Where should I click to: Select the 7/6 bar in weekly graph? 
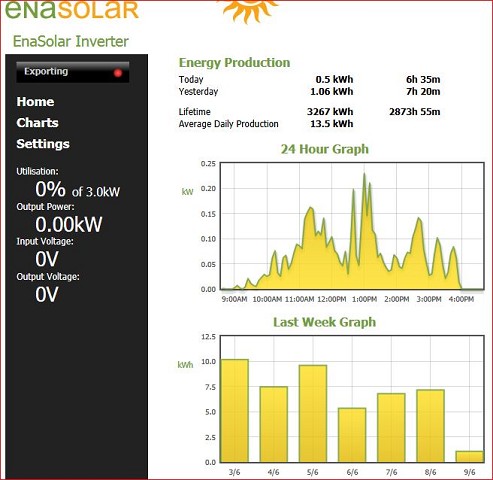pyautogui.click(x=391, y=428)
